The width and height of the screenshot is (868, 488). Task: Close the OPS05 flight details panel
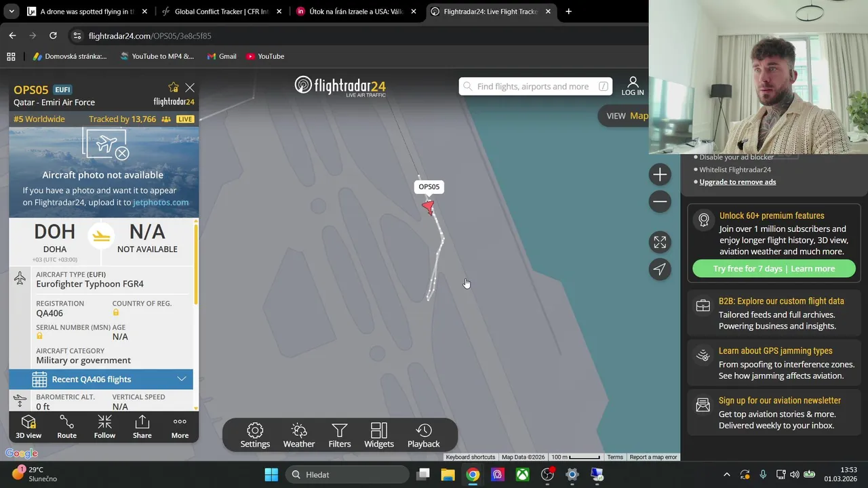pos(190,87)
